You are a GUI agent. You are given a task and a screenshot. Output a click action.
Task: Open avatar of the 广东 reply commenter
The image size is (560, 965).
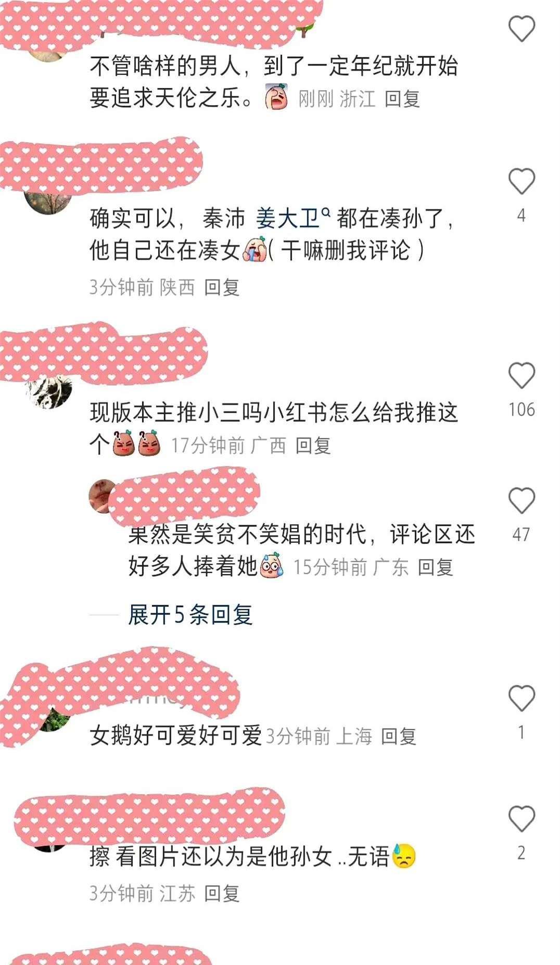tap(103, 496)
